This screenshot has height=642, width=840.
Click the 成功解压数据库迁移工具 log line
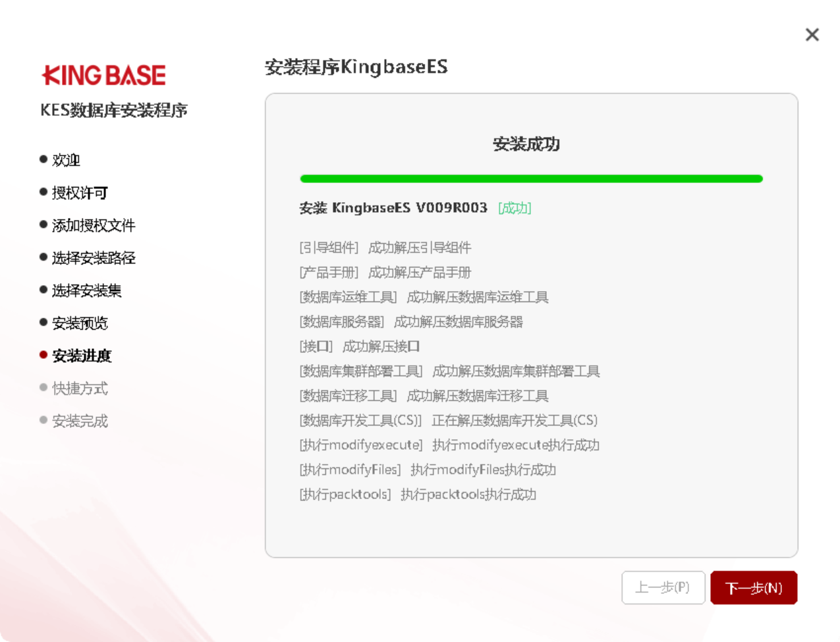pos(478,396)
